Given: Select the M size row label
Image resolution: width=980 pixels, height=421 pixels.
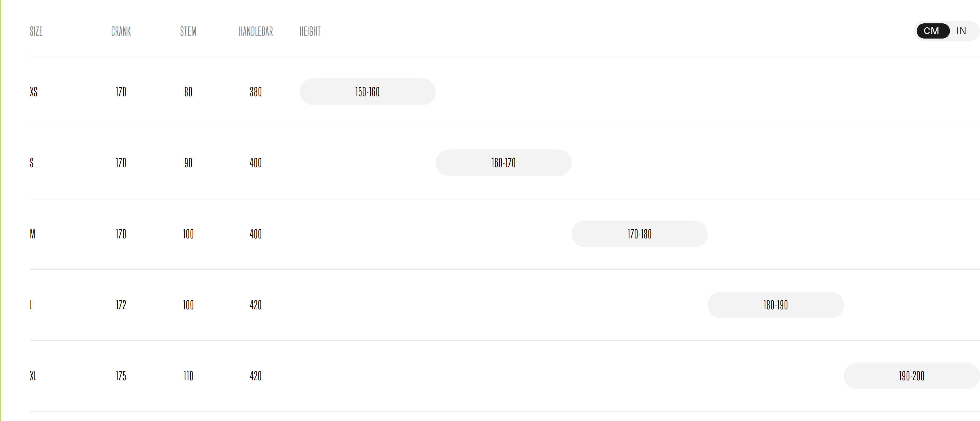Looking at the screenshot, I should (32, 234).
